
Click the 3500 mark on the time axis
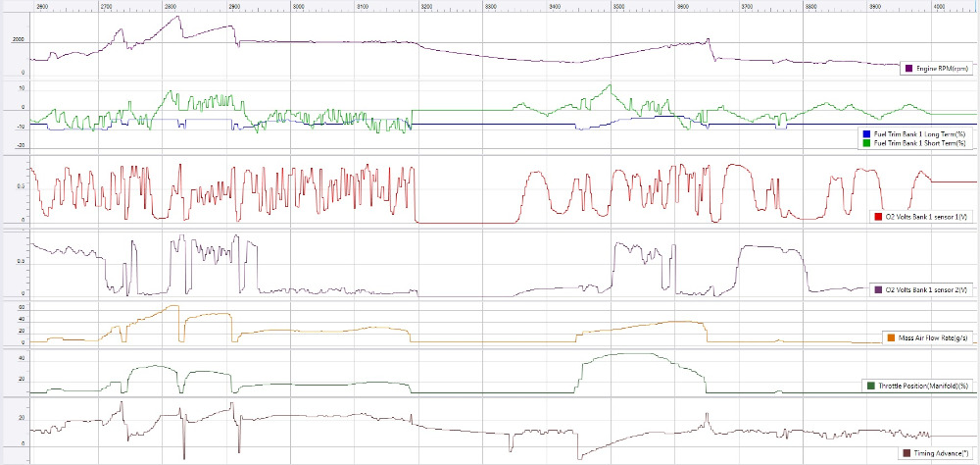click(x=618, y=7)
